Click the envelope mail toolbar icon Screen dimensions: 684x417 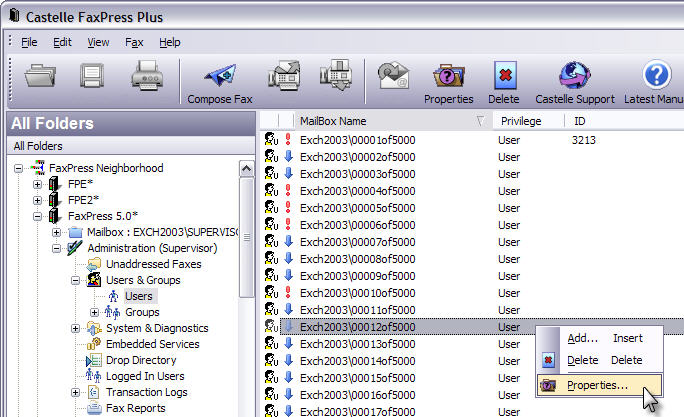pos(392,77)
